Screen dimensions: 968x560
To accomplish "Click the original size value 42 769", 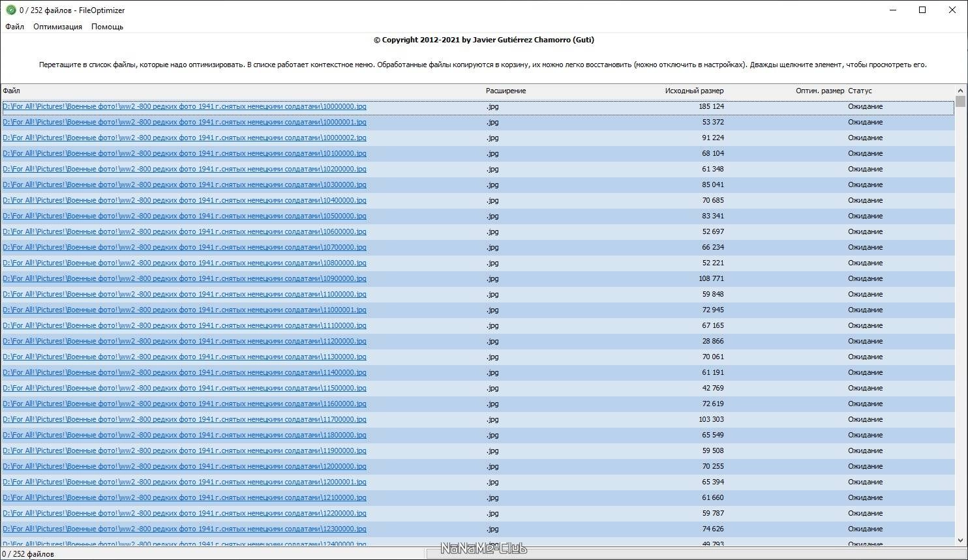I will tap(713, 388).
